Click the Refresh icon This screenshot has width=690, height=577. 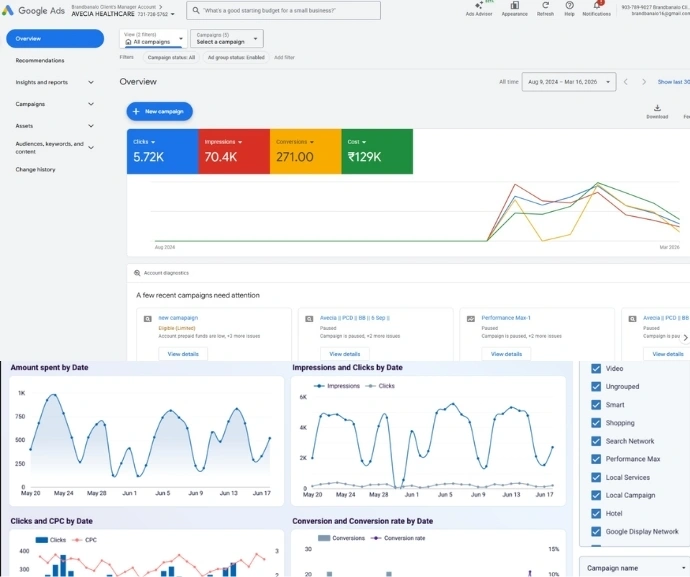point(545,6)
